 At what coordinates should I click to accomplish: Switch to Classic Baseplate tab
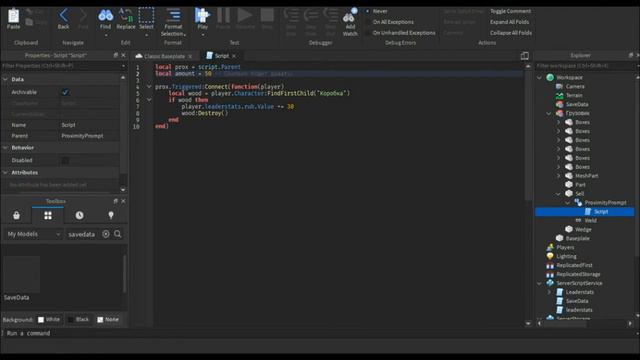pos(164,56)
